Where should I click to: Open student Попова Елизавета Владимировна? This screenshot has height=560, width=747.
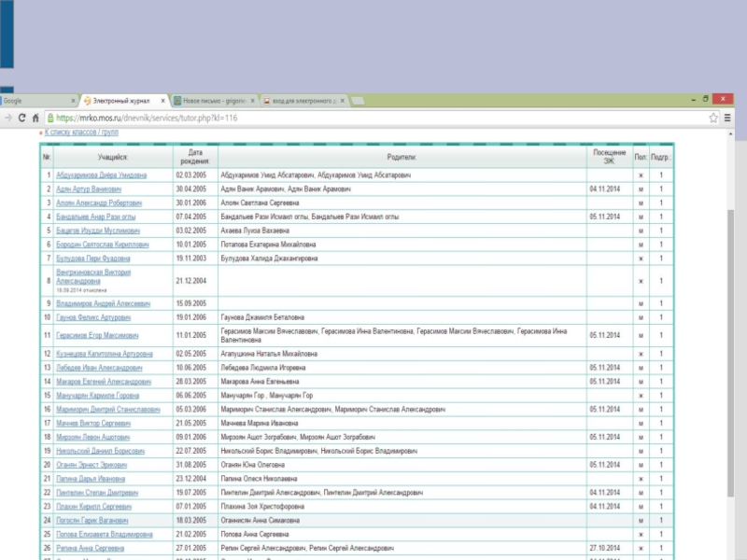pos(104,535)
